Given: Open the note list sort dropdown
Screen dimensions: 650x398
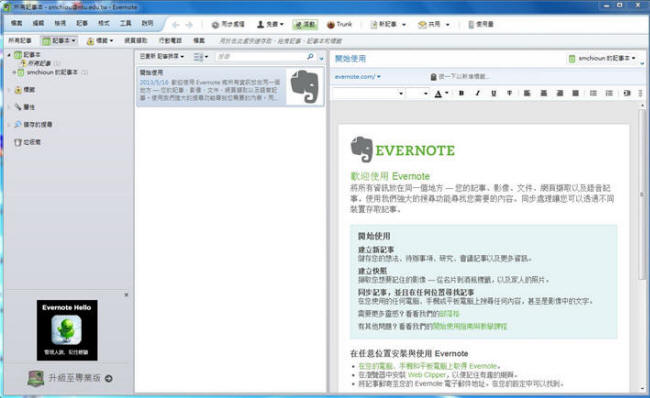Looking at the screenshot, I should (x=162, y=56).
